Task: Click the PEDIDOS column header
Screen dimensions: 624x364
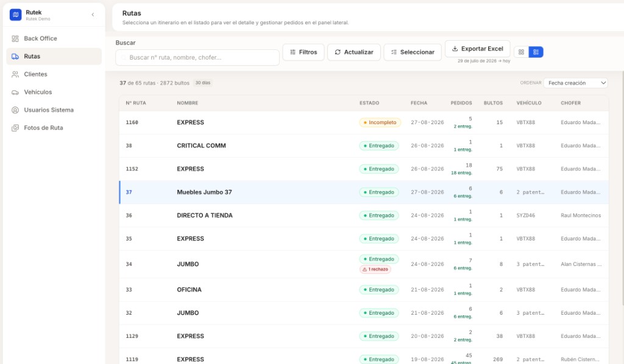Action: pyautogui.click(x=461, y=103)
